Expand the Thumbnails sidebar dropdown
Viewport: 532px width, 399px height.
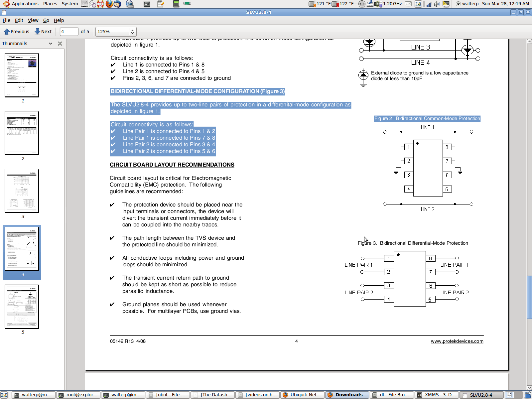(x=51, y=44)
